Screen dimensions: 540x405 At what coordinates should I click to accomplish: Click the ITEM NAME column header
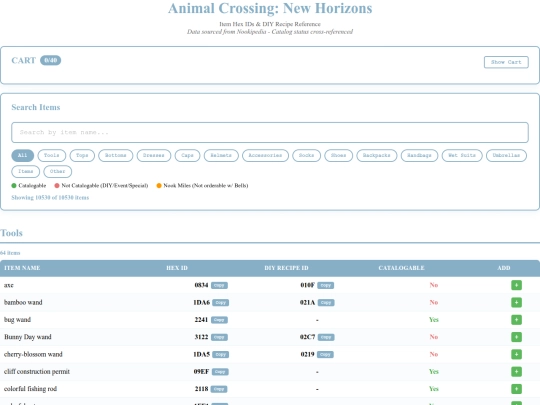click(x=22, y=268)
